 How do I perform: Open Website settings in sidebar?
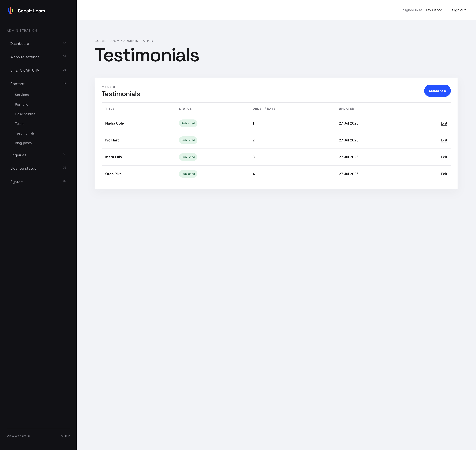[x=38, y=57]
